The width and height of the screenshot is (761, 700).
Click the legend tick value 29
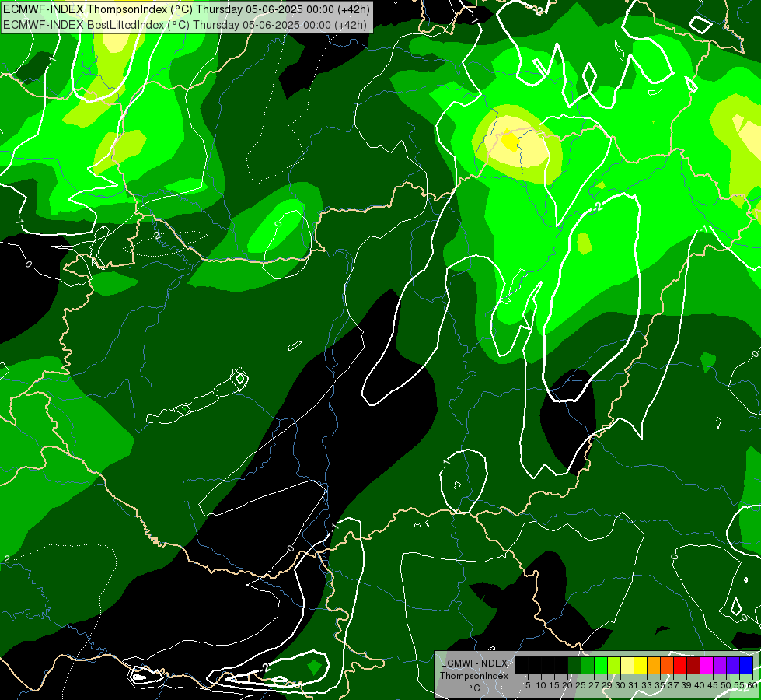coord(607,685)
